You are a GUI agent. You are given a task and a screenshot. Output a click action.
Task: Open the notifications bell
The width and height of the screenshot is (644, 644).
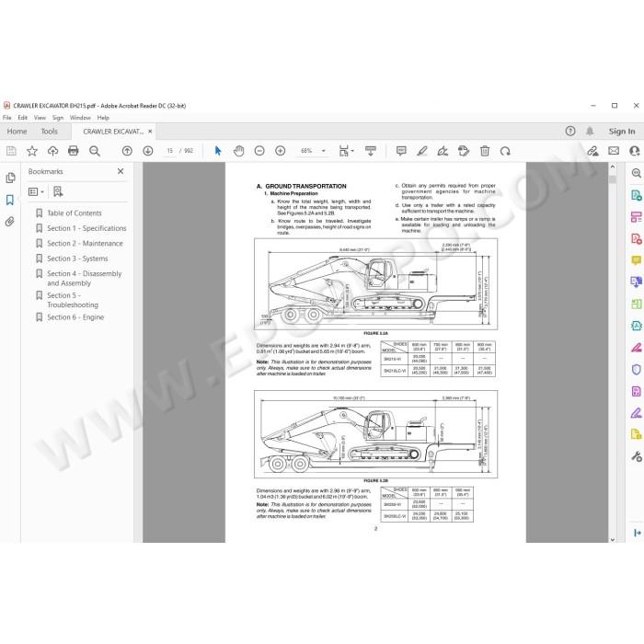tap(590, 131)
